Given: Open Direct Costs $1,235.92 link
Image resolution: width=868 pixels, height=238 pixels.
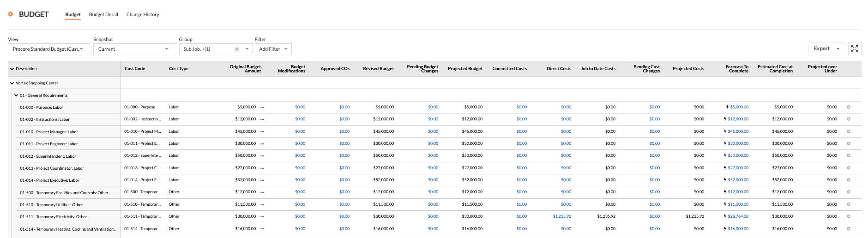Looking at the screenshot, I should coord(562,216).
